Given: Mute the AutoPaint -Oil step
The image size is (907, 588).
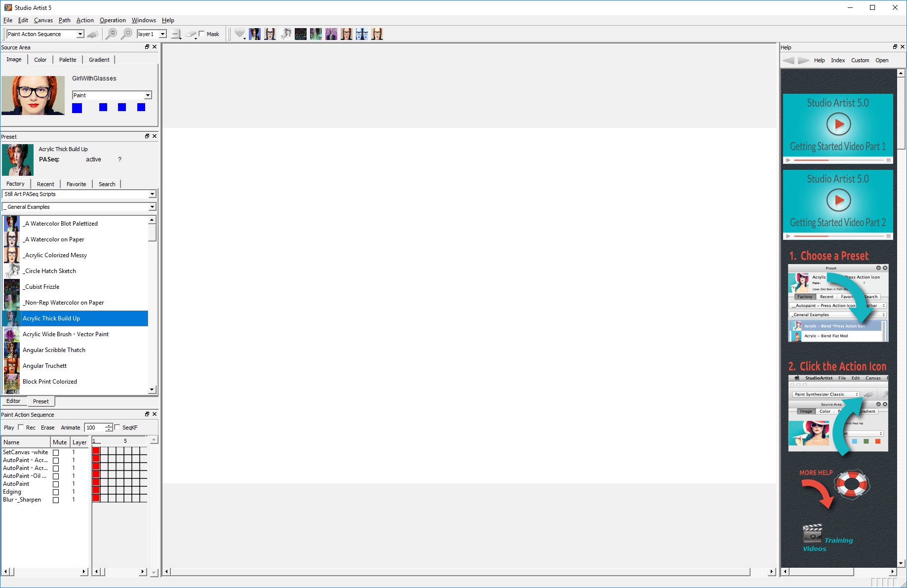Looking at the screenshot, I should coord(56,476).
